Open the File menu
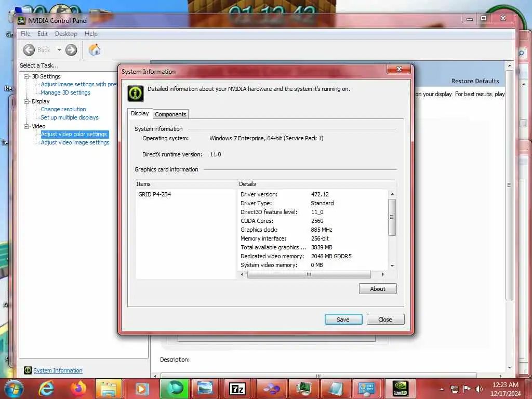Viewport: 532px width, 399px height. 25,34
